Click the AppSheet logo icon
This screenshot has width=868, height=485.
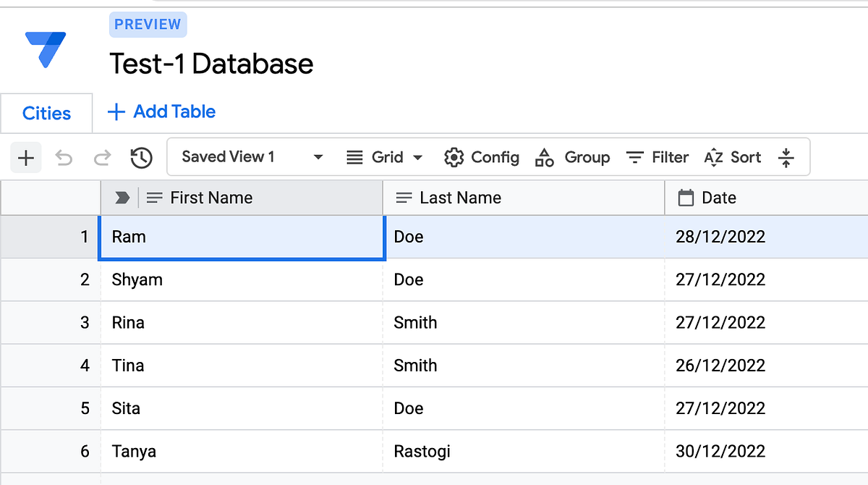tap(45, 49)
